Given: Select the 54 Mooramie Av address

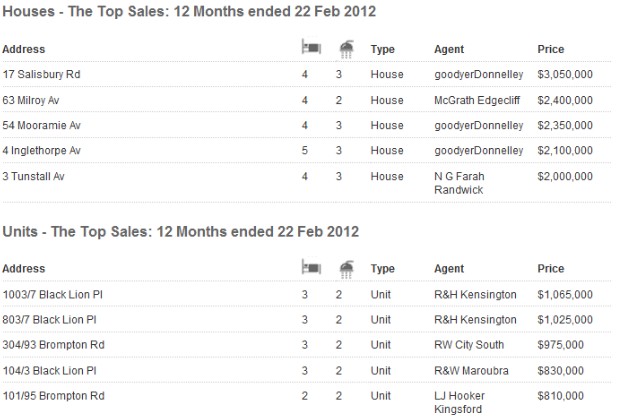Looking at the screenshot, I should point(42,125).
